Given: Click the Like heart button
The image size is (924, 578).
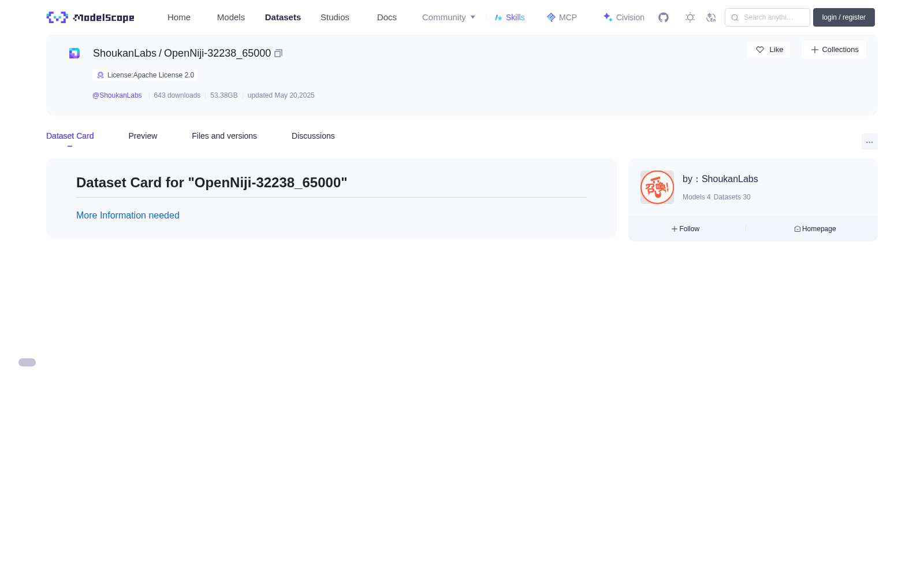Looking at the screenshot, I should 769,50.
